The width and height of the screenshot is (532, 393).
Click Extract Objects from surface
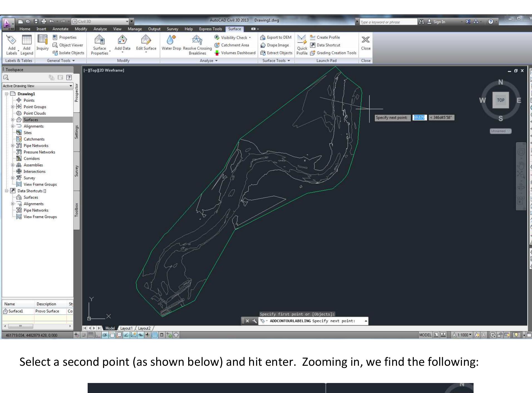point(276,53)
